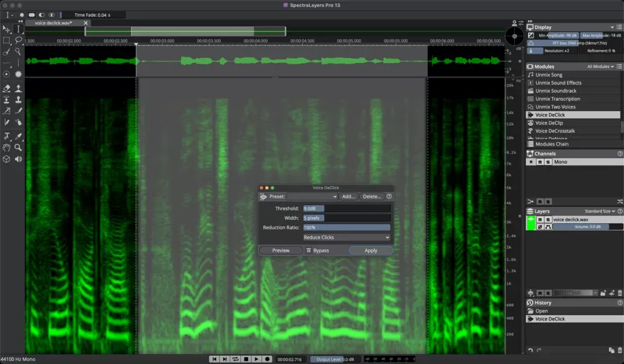This screenshot has height=364, width=624.
Task: Choose the add-to-selection mode icon
Action: click(31, 15)
